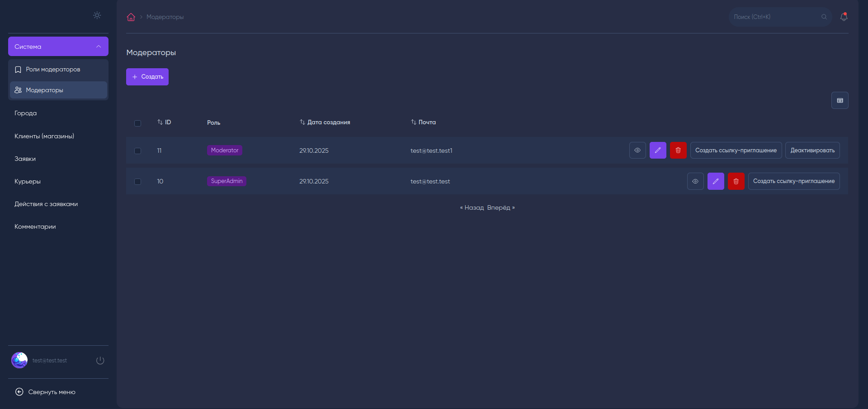868x409 pixels.
Task: Sort table by Почта column
Action: (x=424, y=122)
